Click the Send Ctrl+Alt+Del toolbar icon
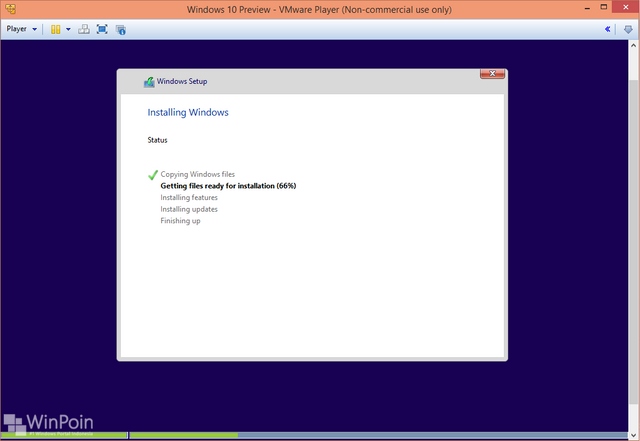 pyautogui.click(x=84, y=29)
